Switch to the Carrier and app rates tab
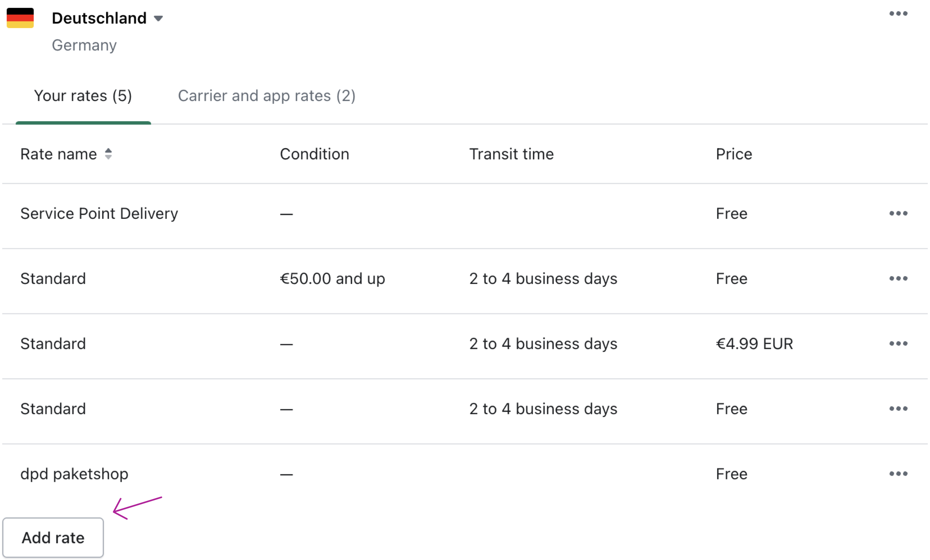The width and height of the screenshot is (930, 560). click(267, 96)
